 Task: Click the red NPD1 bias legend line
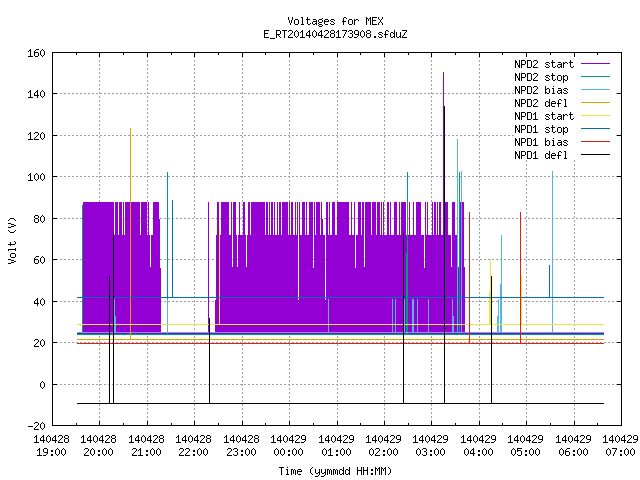tap(596, 142)
